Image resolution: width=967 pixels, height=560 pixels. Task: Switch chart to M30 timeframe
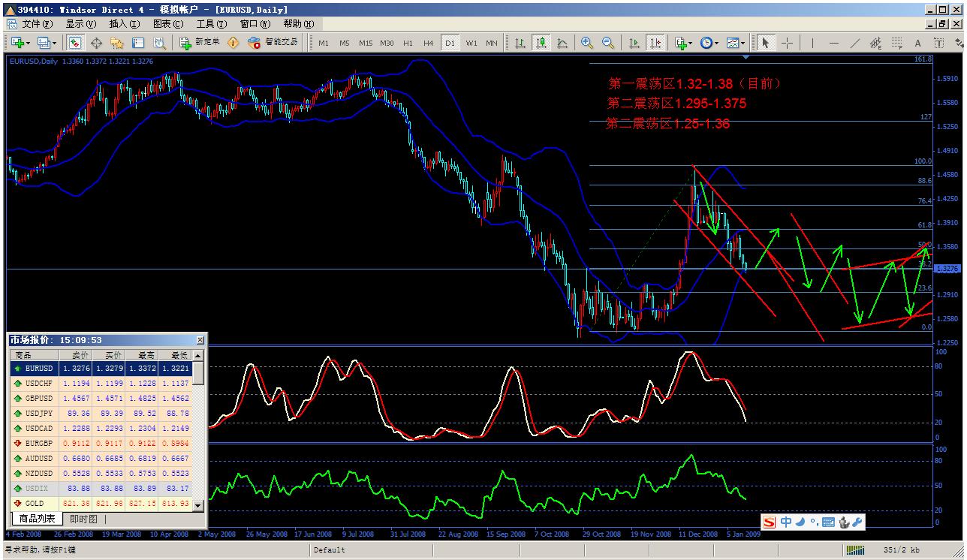pyautogui.click(x=387, y=43)
